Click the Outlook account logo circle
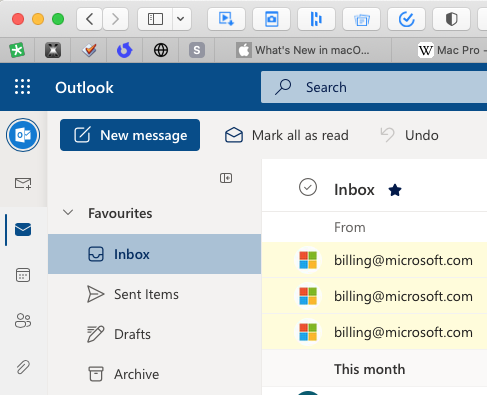The width and height of the screenshot is (487, 395). coord(23,135)
